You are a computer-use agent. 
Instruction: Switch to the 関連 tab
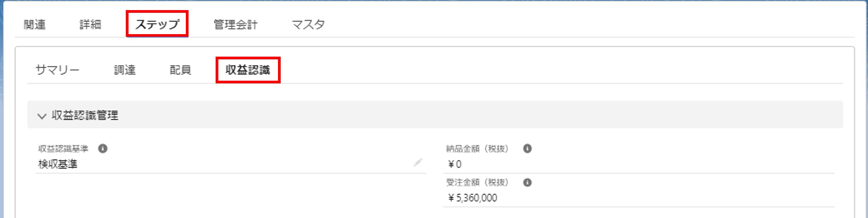coord(35,25)
